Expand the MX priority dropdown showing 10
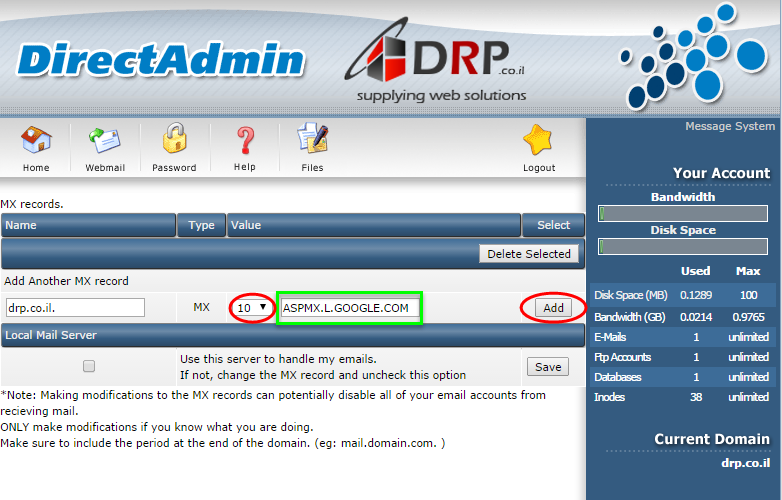The image size is (782, 500). pos(253,308)
